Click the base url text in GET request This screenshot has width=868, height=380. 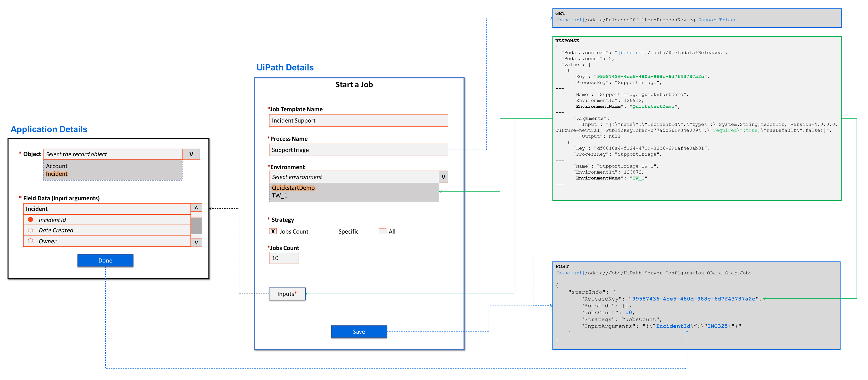point(570,20)
